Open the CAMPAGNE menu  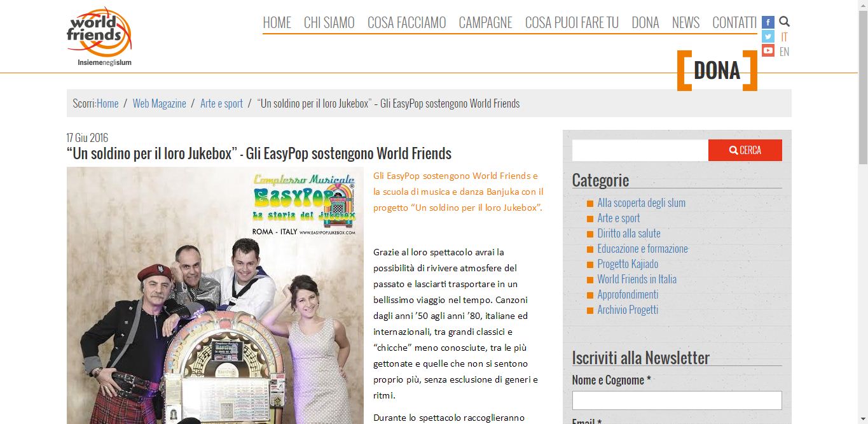[485, 22]
